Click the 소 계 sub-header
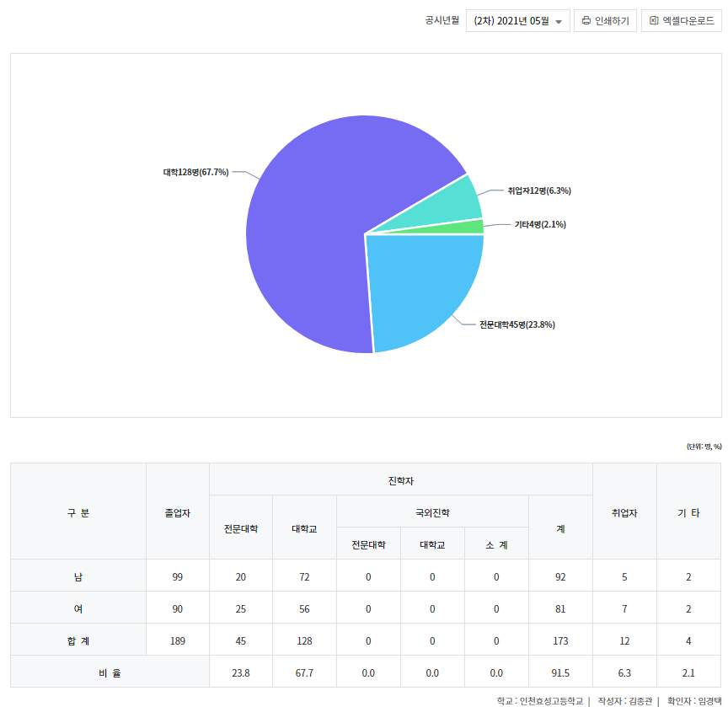728x707 pixels. click(496, 544)
